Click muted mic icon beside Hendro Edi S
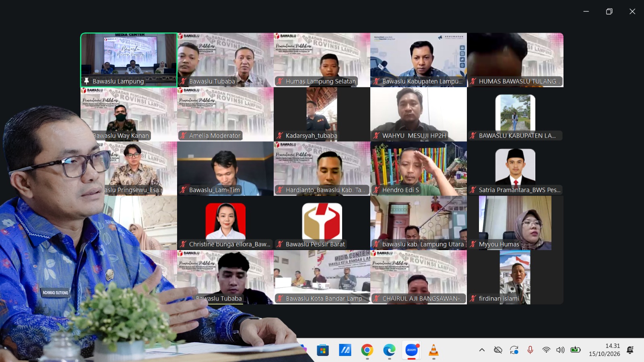The height and width of the screenshot is (362, 644). point(376,190)
